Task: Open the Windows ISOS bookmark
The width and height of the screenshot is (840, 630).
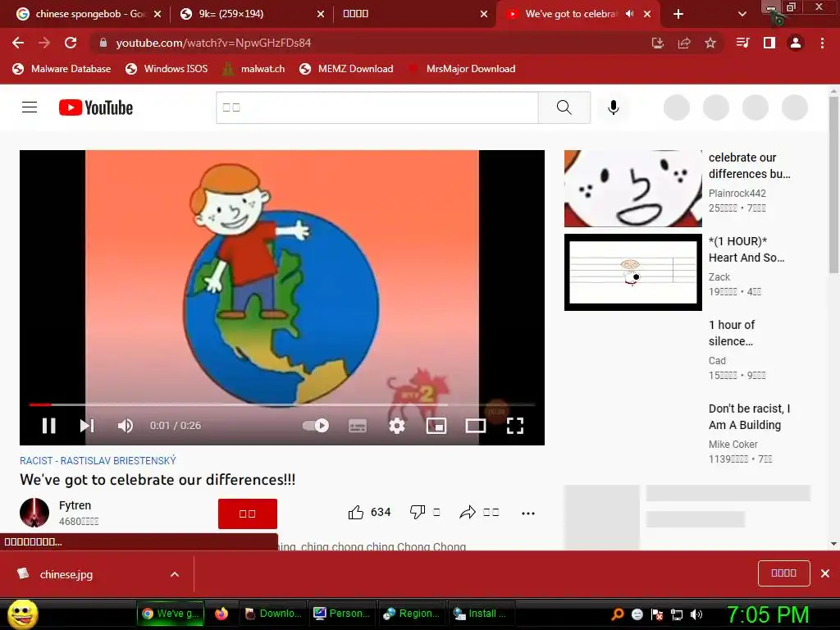Action: coord(166,69)
